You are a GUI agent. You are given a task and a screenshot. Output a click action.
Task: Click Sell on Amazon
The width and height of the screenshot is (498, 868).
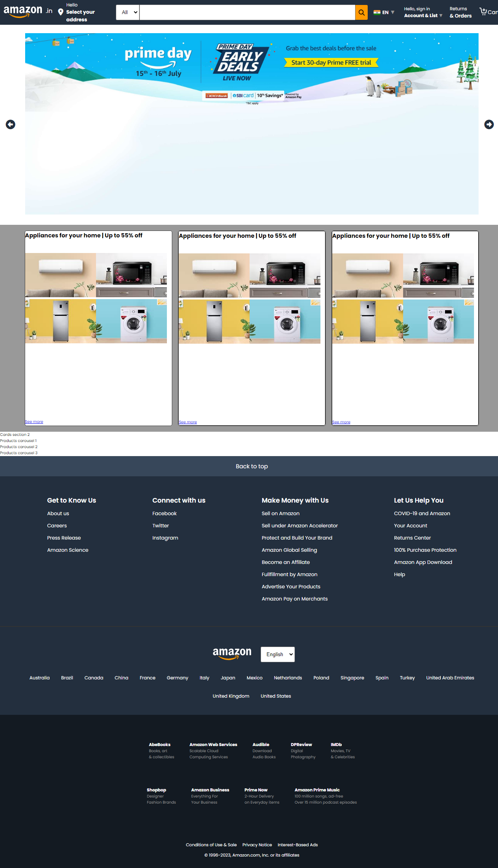click(281, 514)
